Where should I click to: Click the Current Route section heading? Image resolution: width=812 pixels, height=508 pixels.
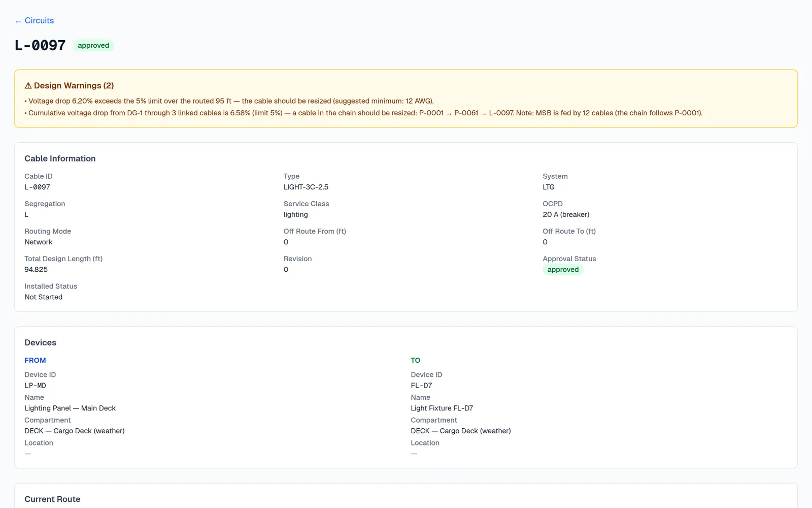(x=52, y=499)
